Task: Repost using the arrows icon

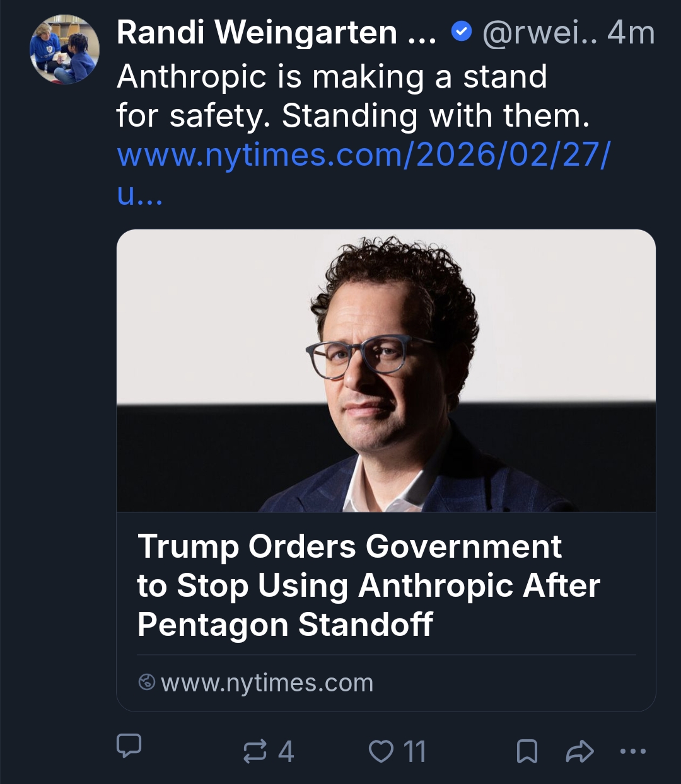Action: point(255,751)
